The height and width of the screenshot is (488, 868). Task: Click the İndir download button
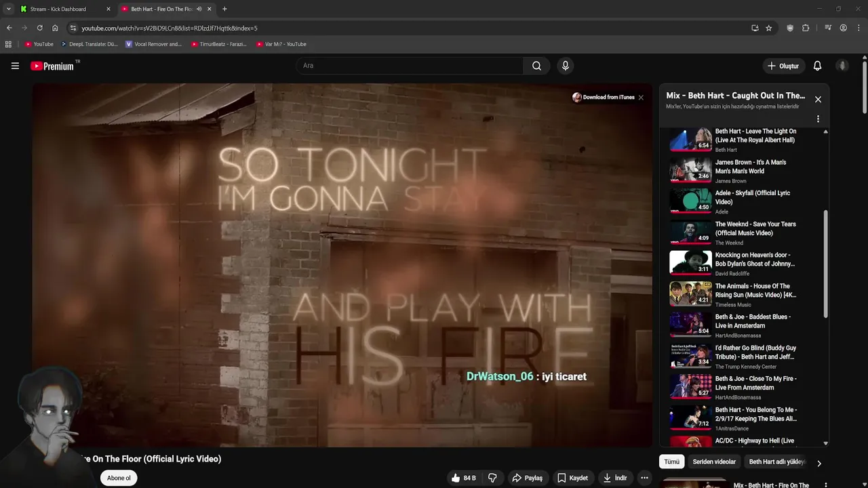[x=615, y=478]
